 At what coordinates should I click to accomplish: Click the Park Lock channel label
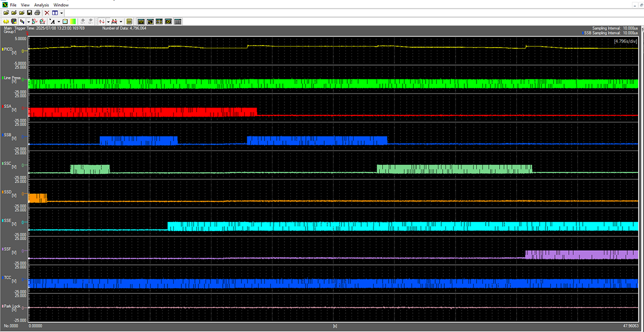pos(13,306)
